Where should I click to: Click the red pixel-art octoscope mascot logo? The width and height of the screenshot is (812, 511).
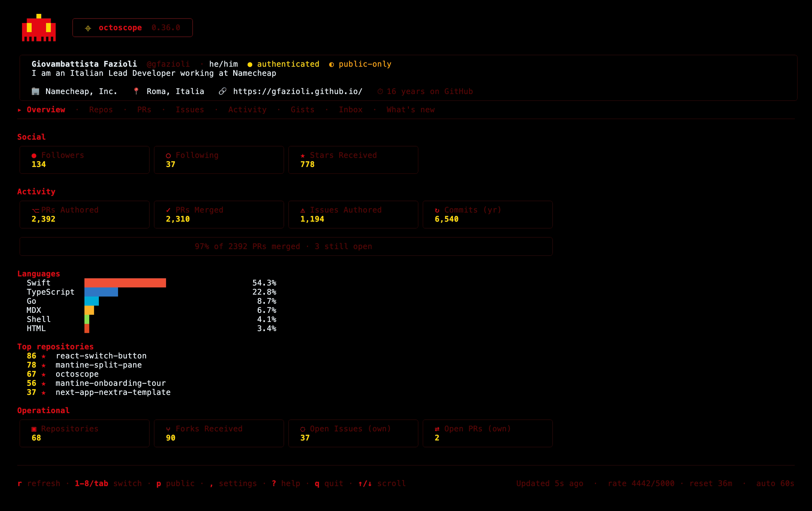(x=39, y=28)
